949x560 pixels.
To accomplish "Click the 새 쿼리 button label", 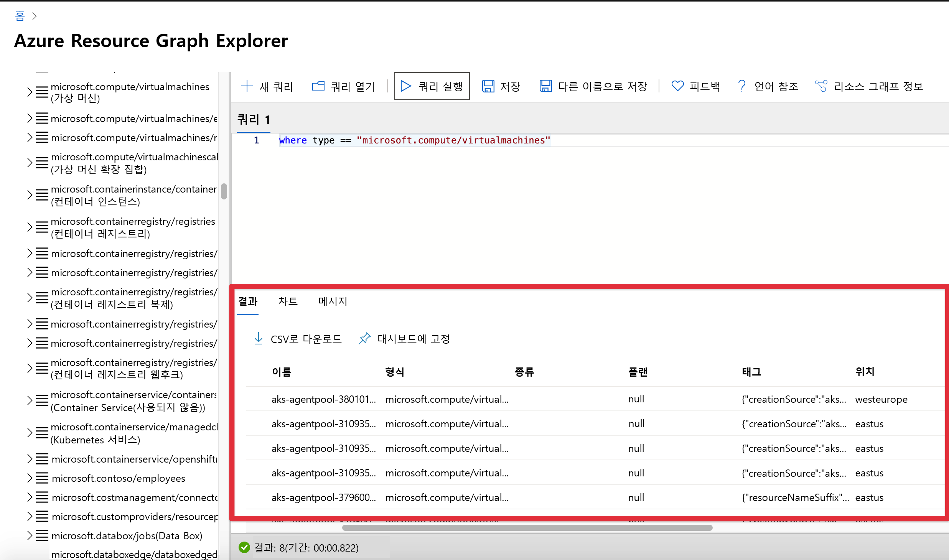I will 277,86.
